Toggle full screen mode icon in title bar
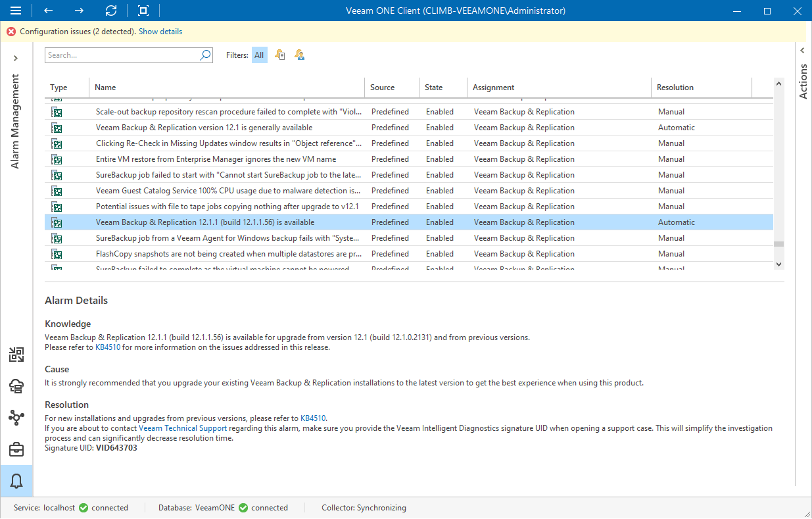The image size is (812, 519). [143, 11]
